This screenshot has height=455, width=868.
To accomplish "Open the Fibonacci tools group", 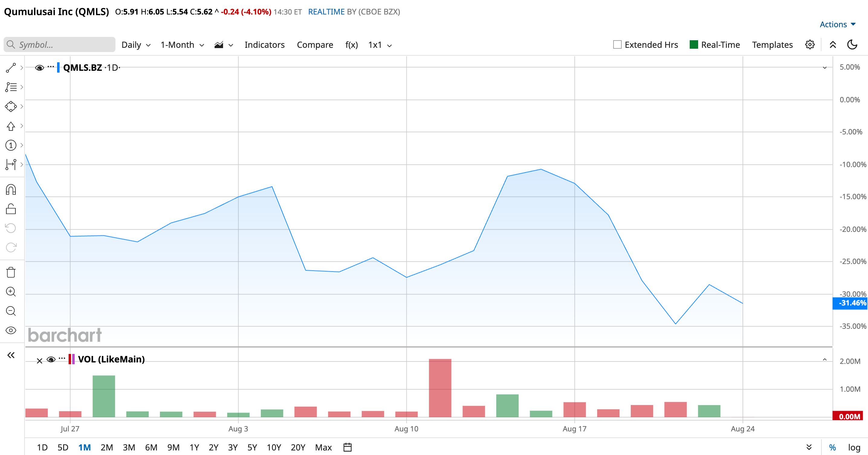I will (x=11, y=87).
